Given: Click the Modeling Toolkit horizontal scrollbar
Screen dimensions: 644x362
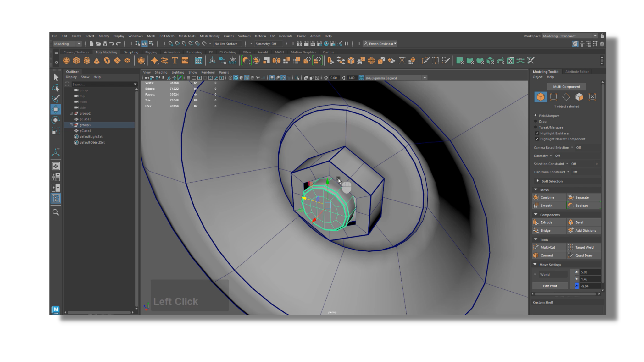Looking at the screenshot, I should [565, 294].
